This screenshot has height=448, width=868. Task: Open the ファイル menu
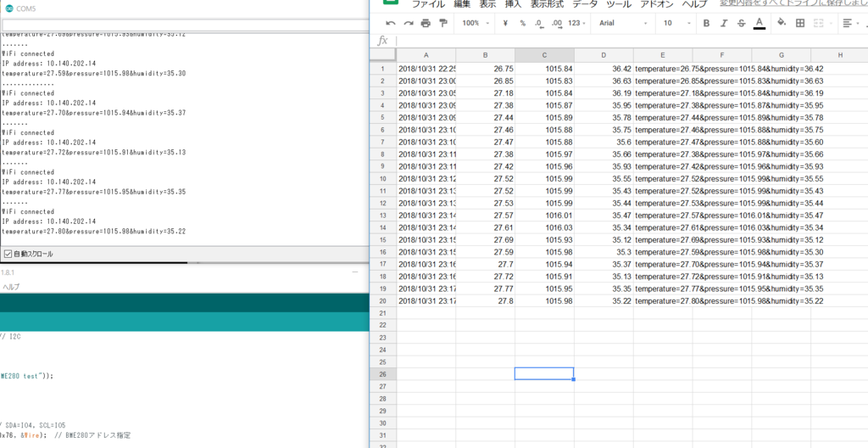[428, 4]
